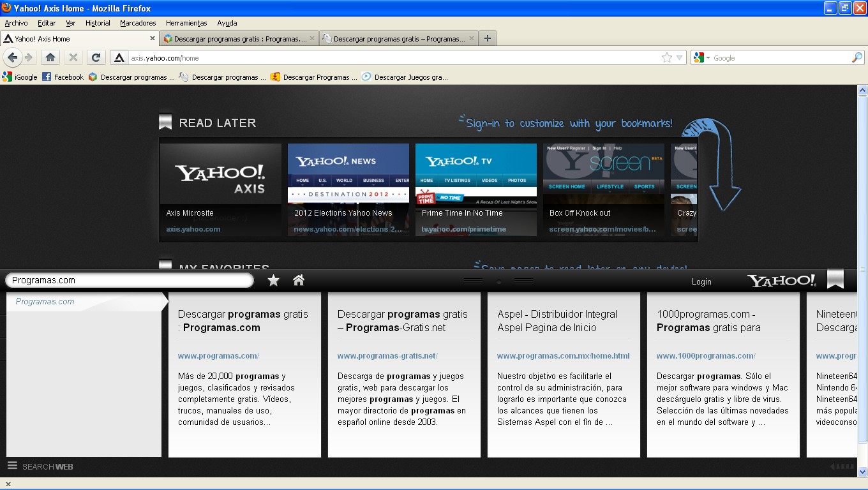Click the page vertical scrollbar
The image size is (868, 490).
click(862, 281)
